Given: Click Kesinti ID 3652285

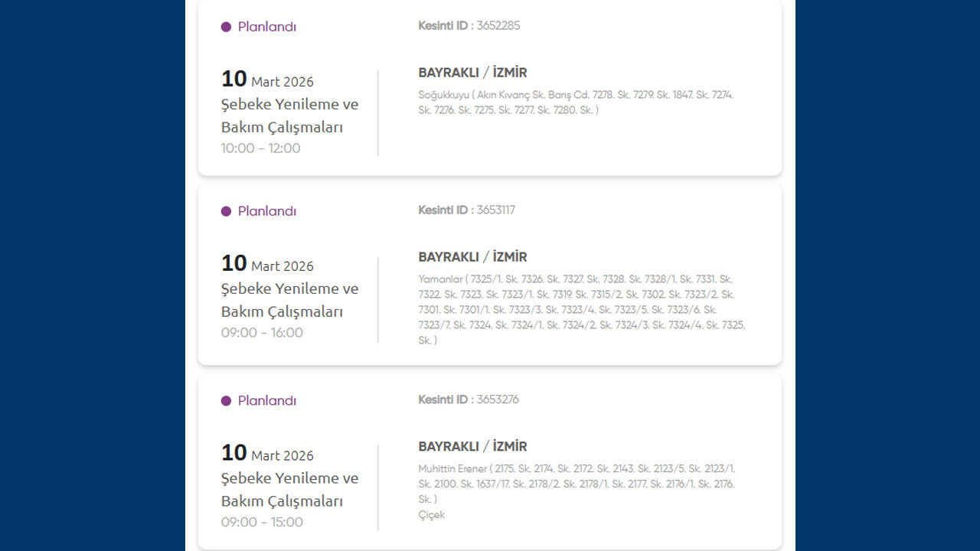Looking at the screenshot, I should click(x=469, y=25).
